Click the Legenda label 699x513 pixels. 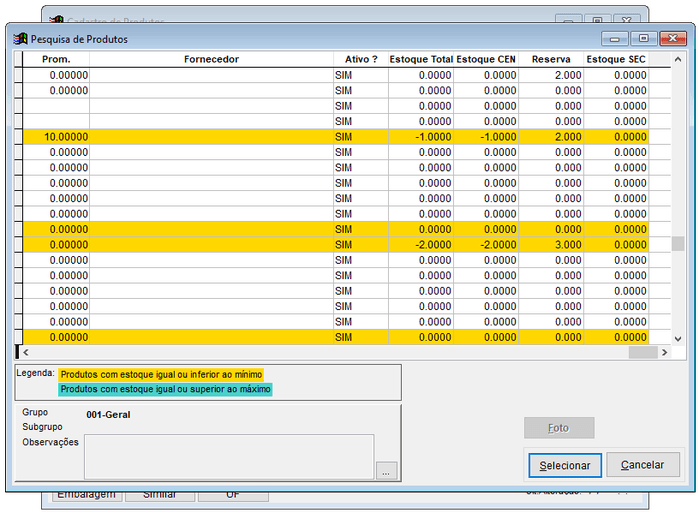[x=35, y=373]
